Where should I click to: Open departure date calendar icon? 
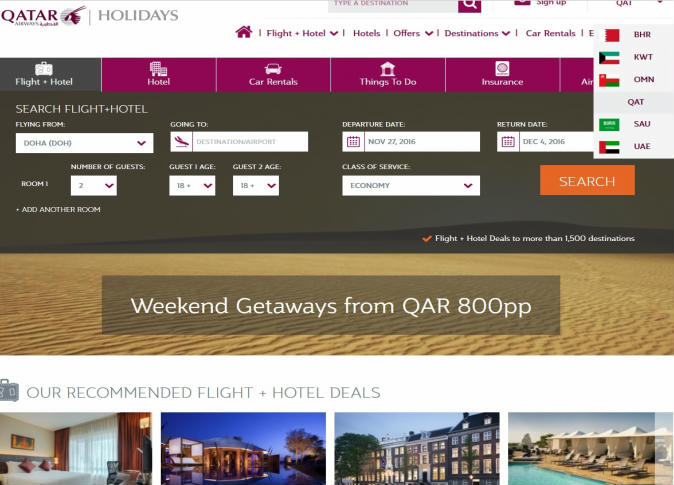(353, 141)
